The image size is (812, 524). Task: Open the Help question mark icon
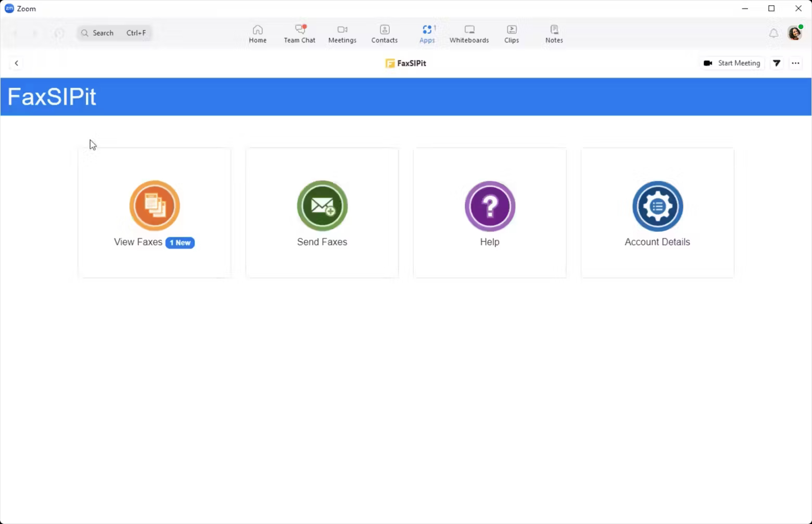point(489,205)
